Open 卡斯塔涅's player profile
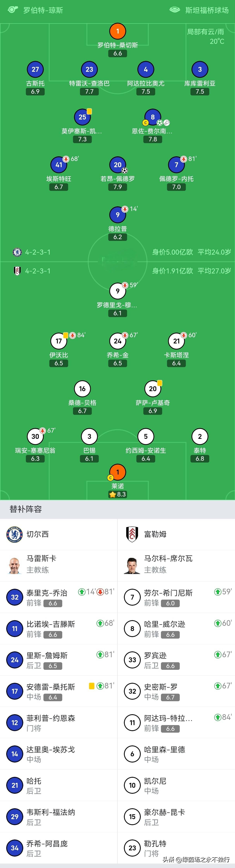Viewport: 235px width, 868px height. coord(176,341)
